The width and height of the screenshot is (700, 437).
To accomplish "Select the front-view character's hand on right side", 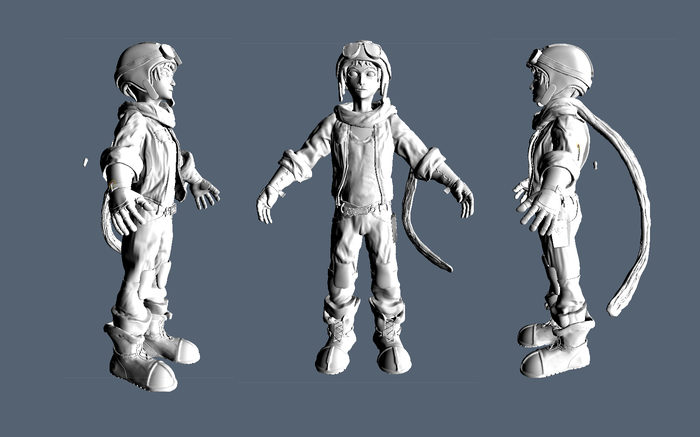I will coord(464,200).
